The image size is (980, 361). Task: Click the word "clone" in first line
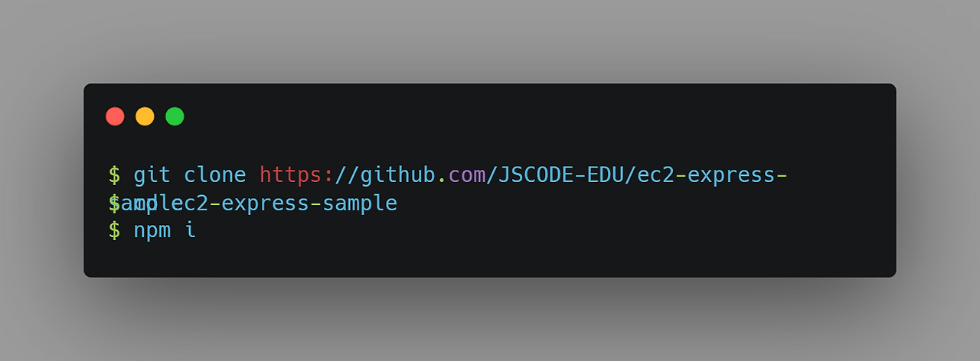click(x=215, y=176)
